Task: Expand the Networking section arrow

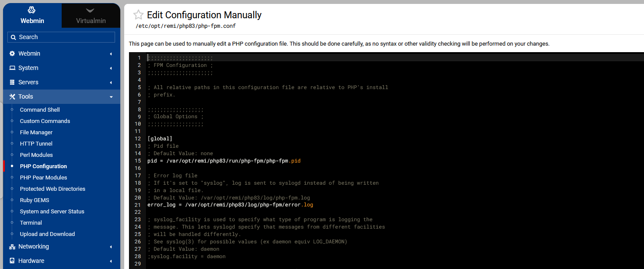Action: tap(111, 247)
